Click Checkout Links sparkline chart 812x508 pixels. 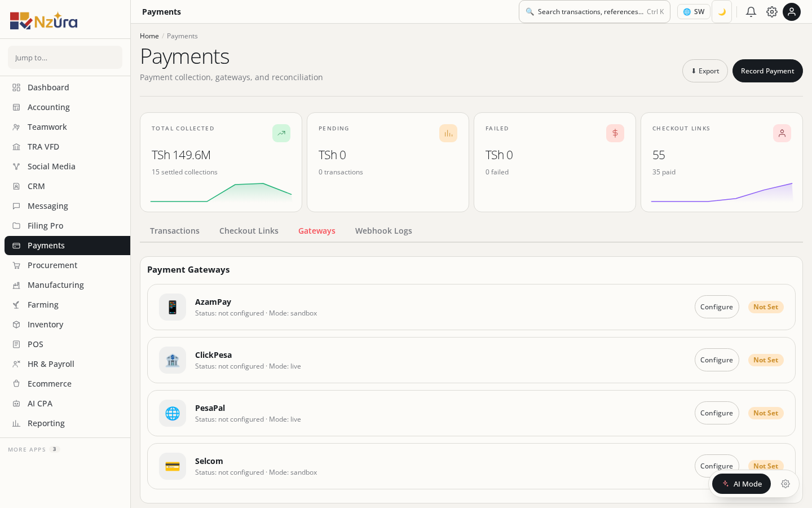(722, 192)
